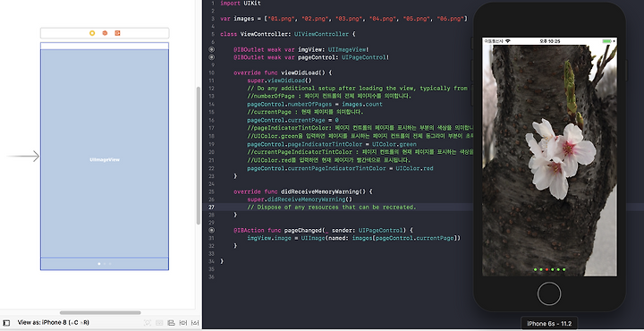Image resolution: width=644 pixels, height=331 pixels.
Task: Click the Wi-Fi icon in simulator status bar
Action: (508, 41)
